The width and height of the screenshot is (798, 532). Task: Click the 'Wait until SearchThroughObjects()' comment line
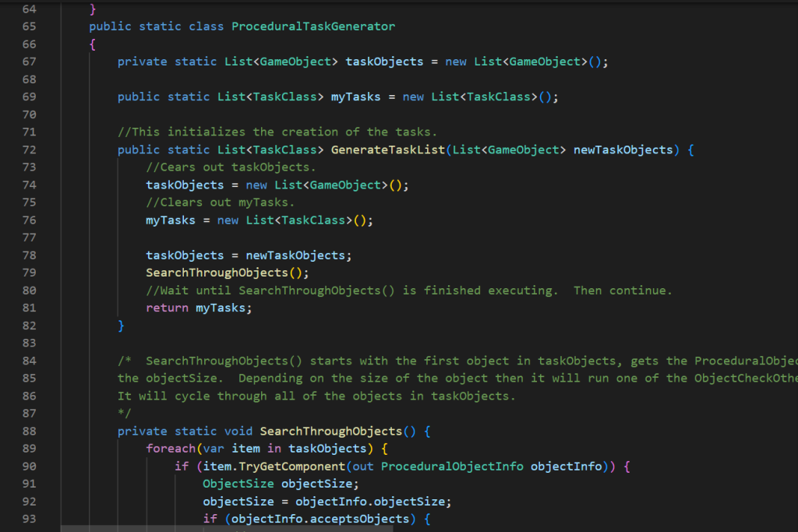tap(408, 291)
